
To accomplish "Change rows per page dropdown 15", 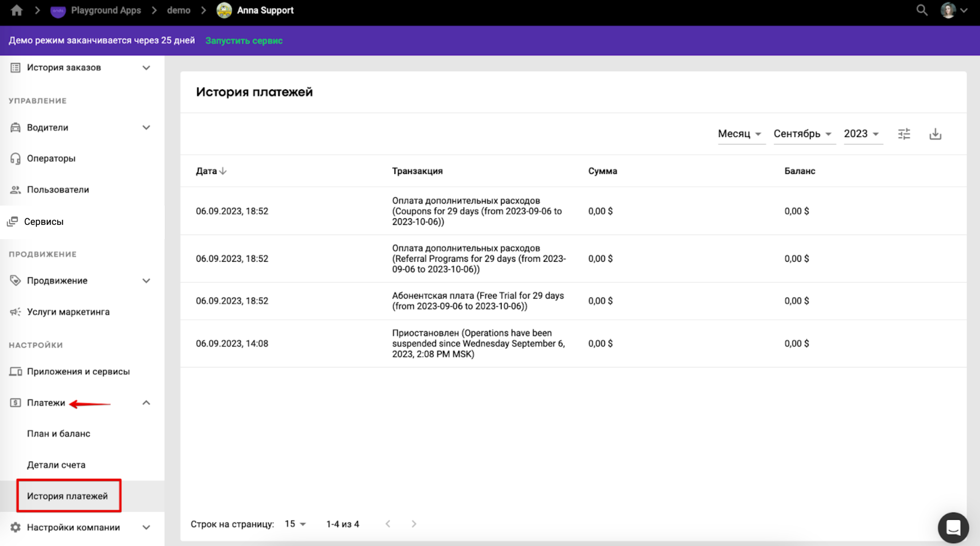I will click(x=295, y=524).
